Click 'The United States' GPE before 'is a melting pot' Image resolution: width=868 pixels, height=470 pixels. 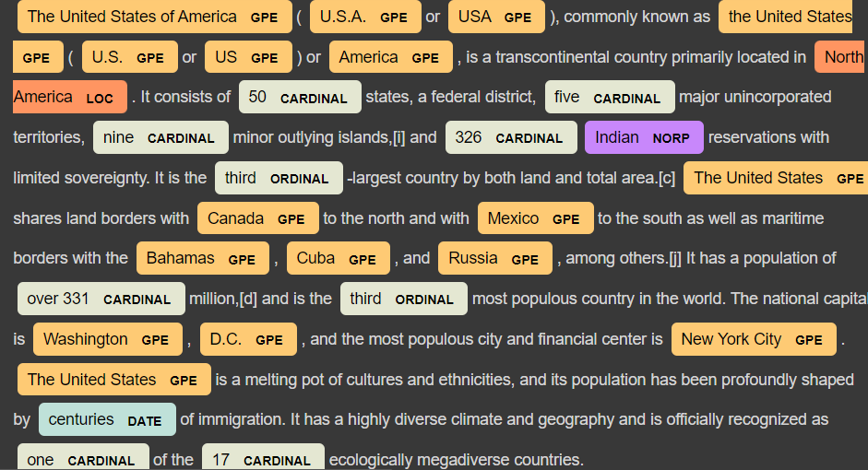(x=114, y=380)
